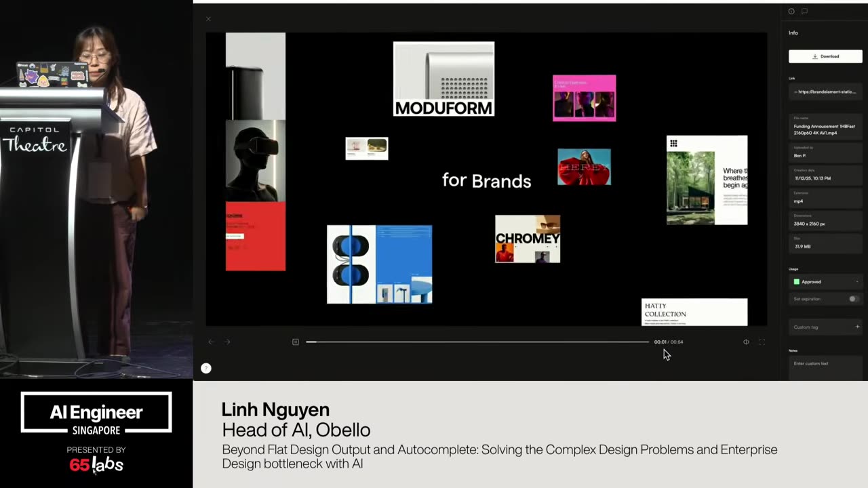Seek along the video progress bar

[477, 342]
